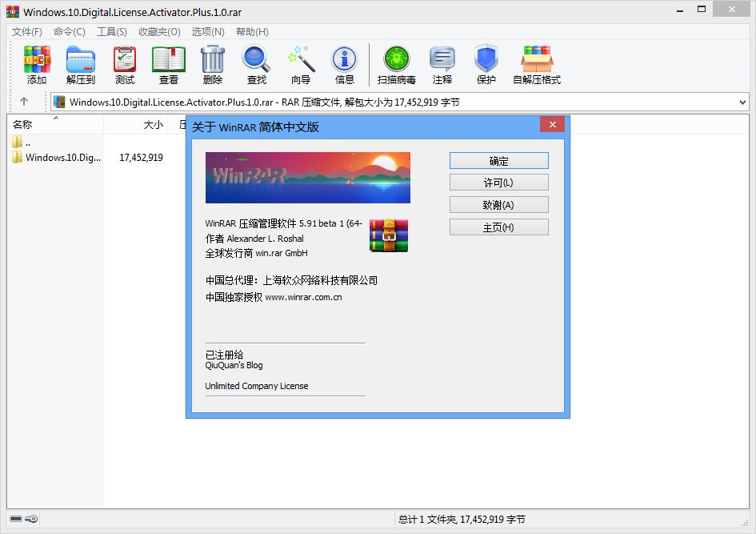Viewport: 756px width, 534px height.
Task: Run the Test (测试) archive tool
Action: coord(124,65)
